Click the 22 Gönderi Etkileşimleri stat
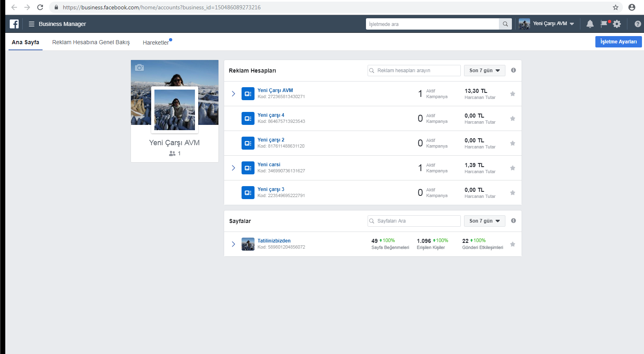Viewport: 644px width, 354px height. 483,244
